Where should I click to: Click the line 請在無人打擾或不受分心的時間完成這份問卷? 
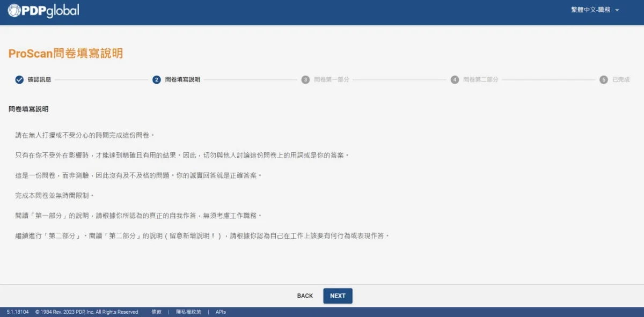85,135
